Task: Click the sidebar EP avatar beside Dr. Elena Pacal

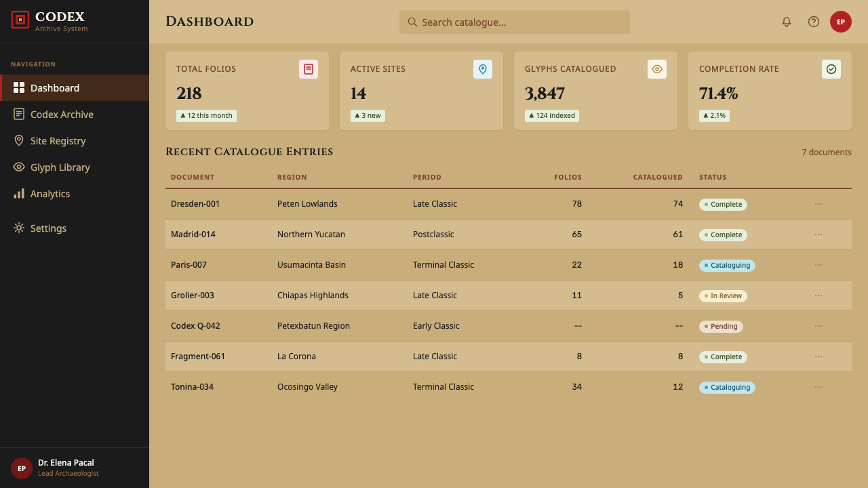Action: pos(22,468)
